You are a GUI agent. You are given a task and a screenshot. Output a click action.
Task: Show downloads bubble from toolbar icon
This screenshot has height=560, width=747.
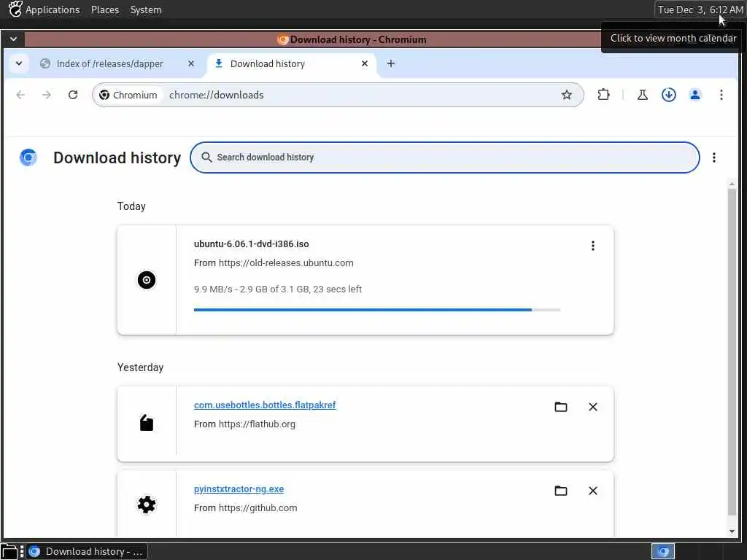click(668, 95)
